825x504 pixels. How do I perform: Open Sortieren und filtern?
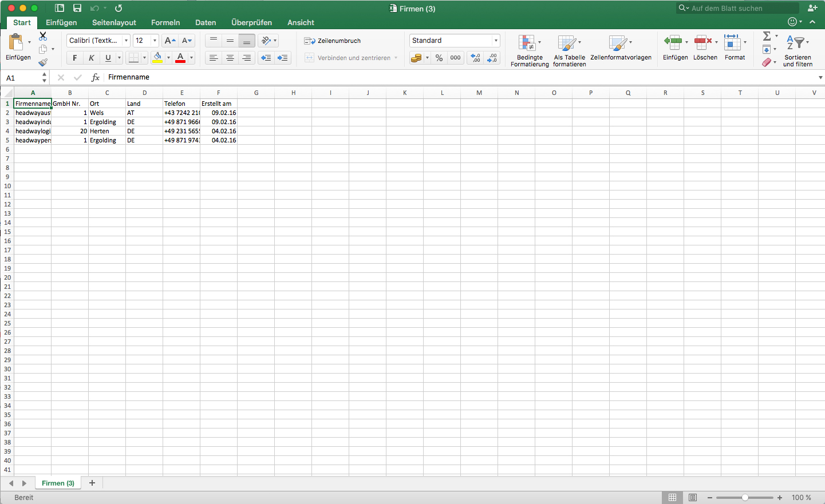tap(798, 50)
